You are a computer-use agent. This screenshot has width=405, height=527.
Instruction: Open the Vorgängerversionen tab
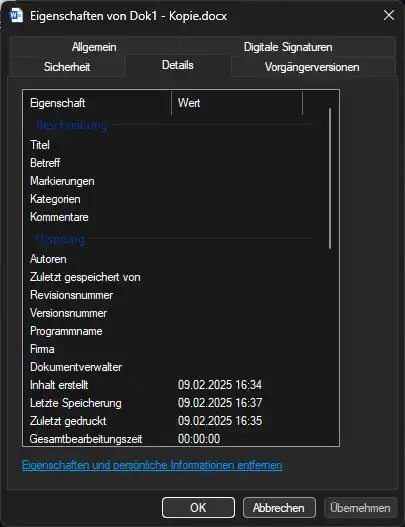tap(312, 67)
